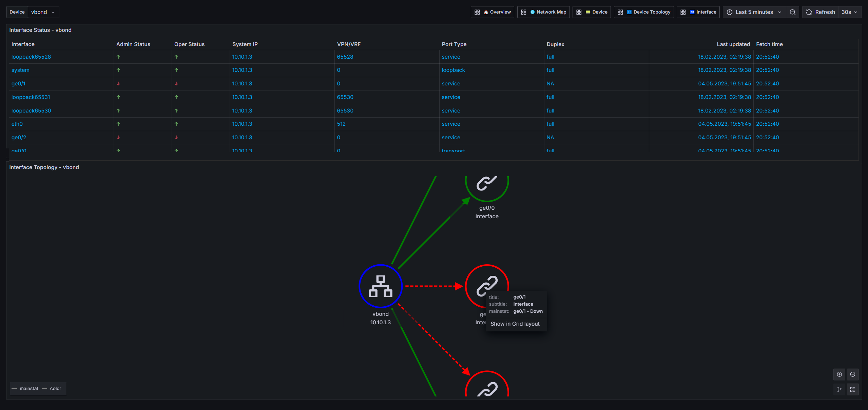This screenshot has width=868, height=410.
Task: Select Show in Grid layout menu item
Action: coord(515,324)
